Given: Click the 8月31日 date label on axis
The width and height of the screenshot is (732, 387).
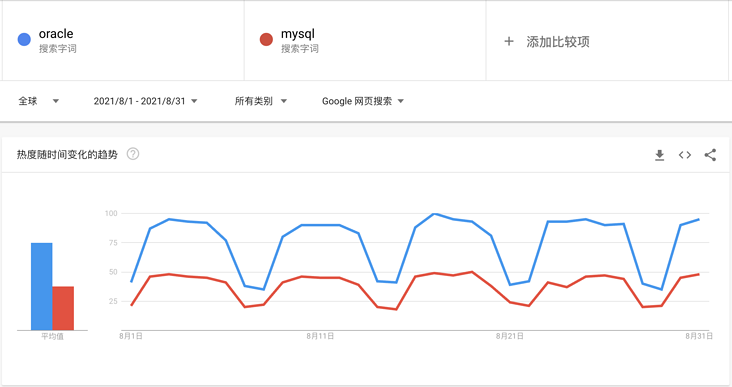Looking at the screenshot, I should pos(699,336).
